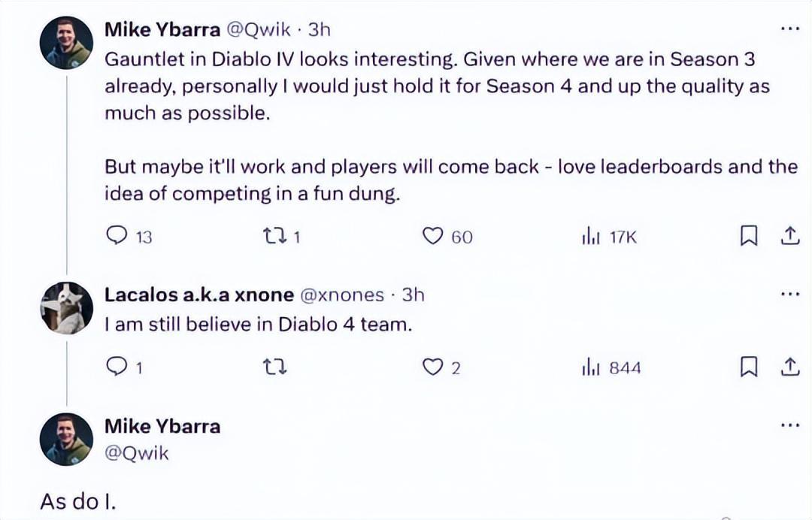The image size is (812, 520).
Task: Open more options on the 'As do I.' tweet
Action: [x=789, y=425]
